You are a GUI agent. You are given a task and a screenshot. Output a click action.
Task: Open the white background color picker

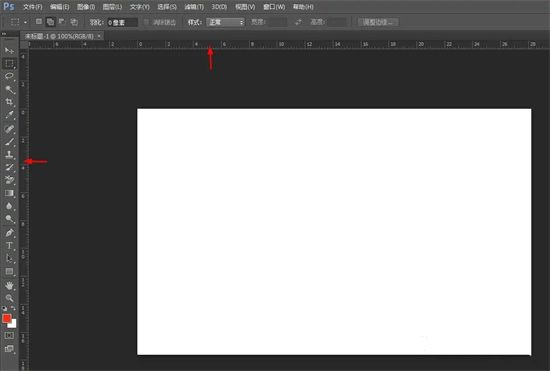pos(13,324)
